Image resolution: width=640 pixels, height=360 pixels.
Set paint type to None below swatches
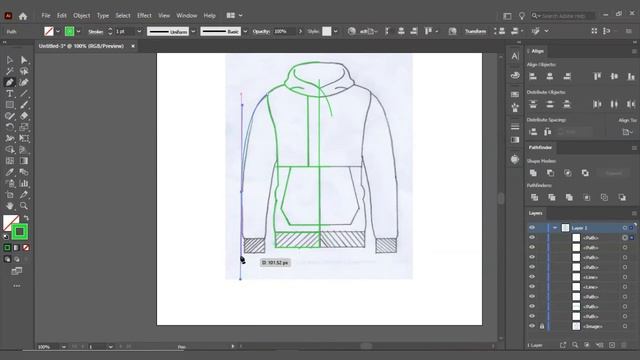[26, 248]
